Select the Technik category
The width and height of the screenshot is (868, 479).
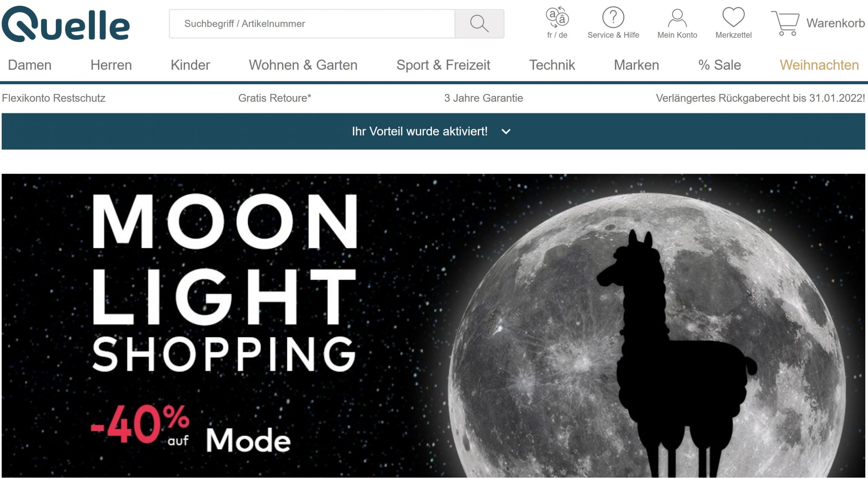552,65
